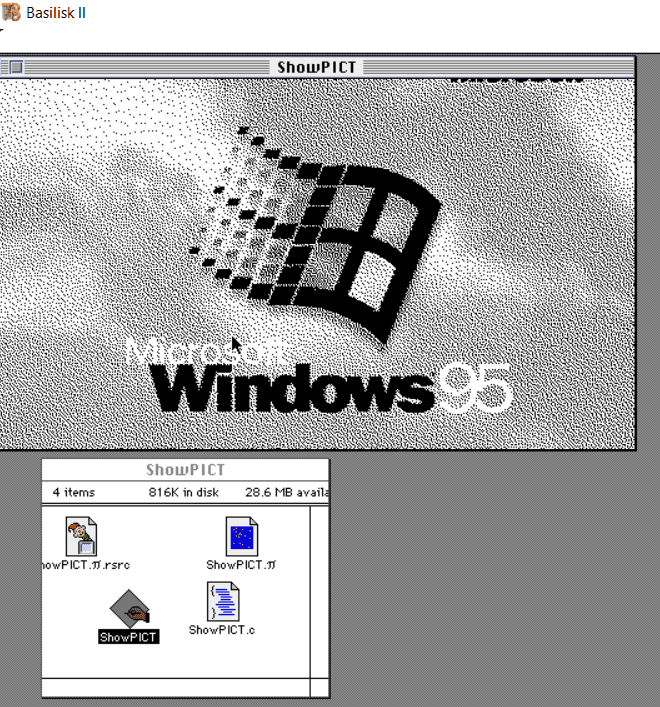Viewport: 660px width, 707px height.
Task: Close the ShowPICT picture window
Action: coord(15,67)
